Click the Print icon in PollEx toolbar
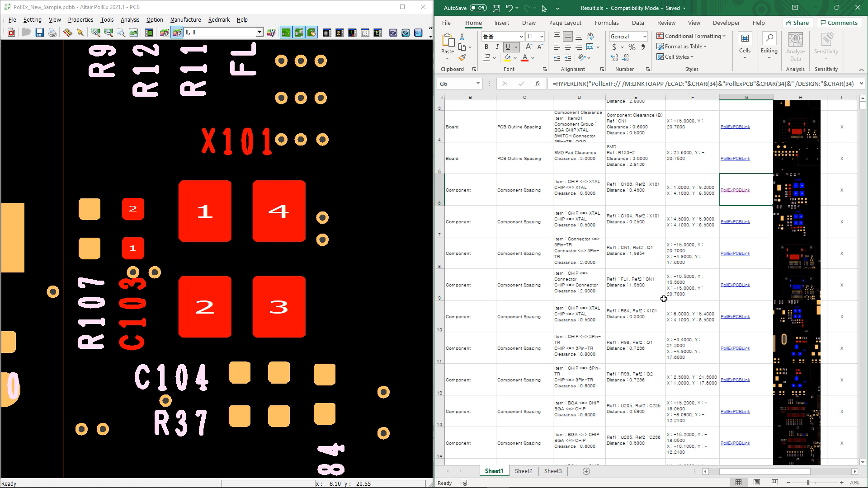 52,33
